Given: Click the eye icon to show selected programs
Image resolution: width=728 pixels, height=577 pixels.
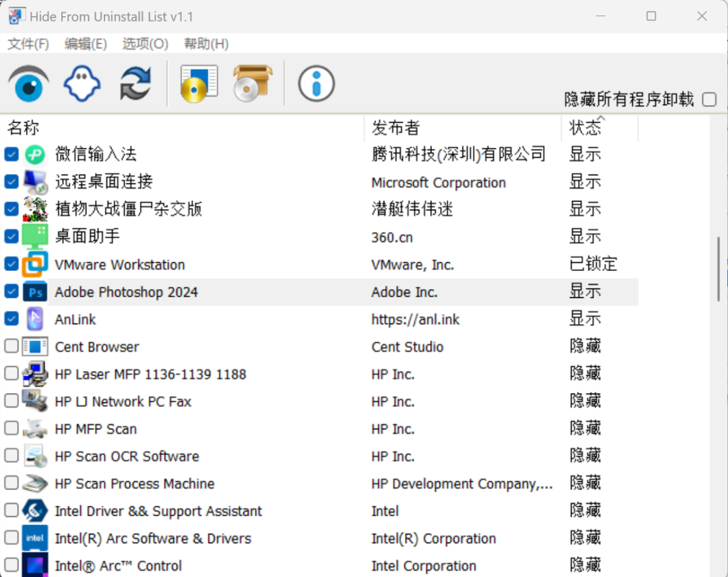Looking at the screenshot, I should coord(28,84).
